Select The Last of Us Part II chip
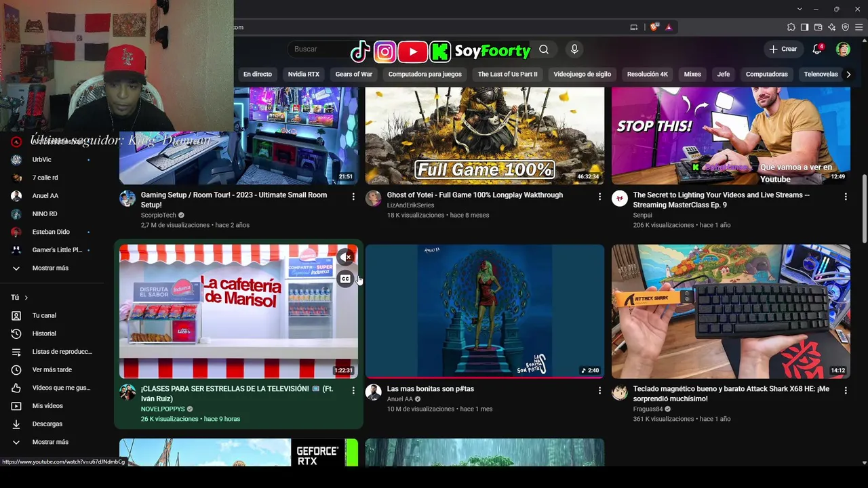The image size is (868, 488). 507,75
